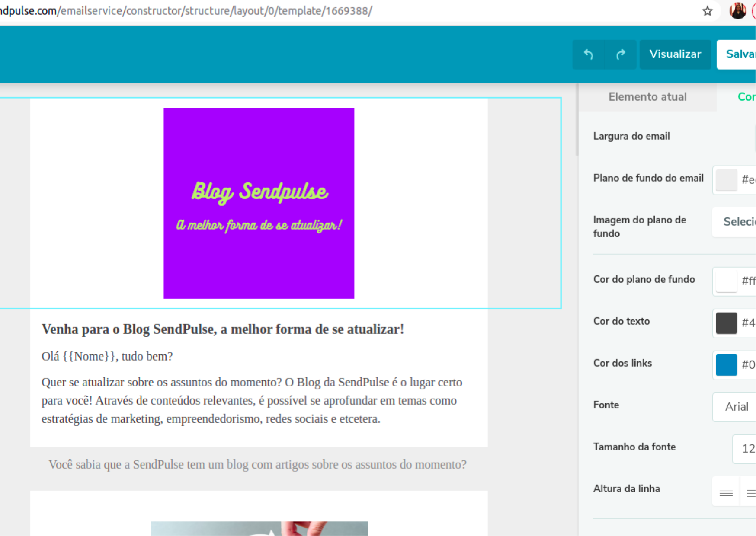Click the Largura do email label
The image size is (756, 536).
(x=631, y=136)
